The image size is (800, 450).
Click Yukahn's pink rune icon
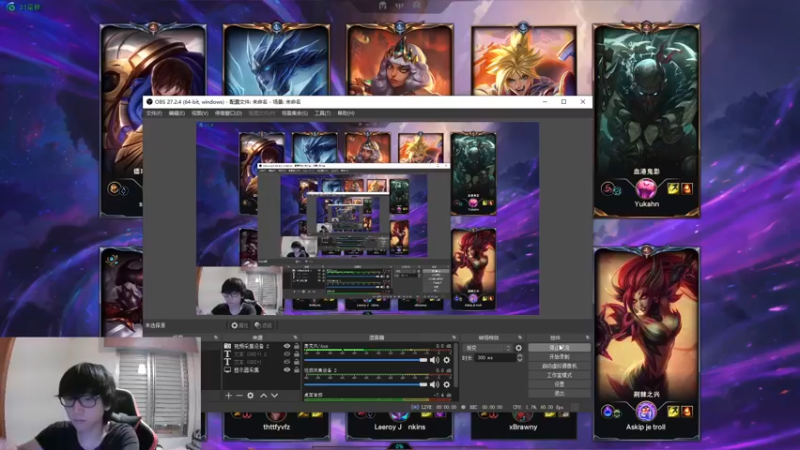coord(645,189)
